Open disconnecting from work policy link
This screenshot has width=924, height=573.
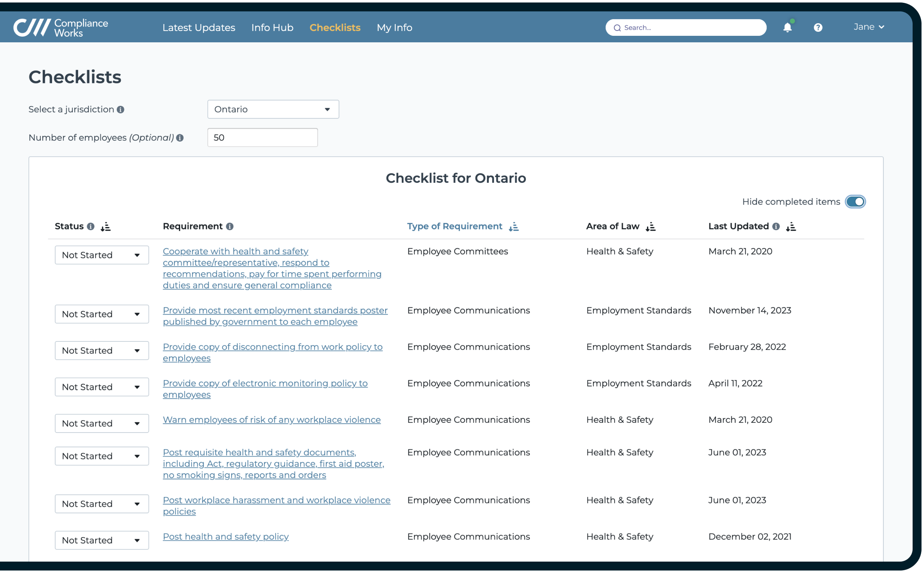[x=272, y=347]
